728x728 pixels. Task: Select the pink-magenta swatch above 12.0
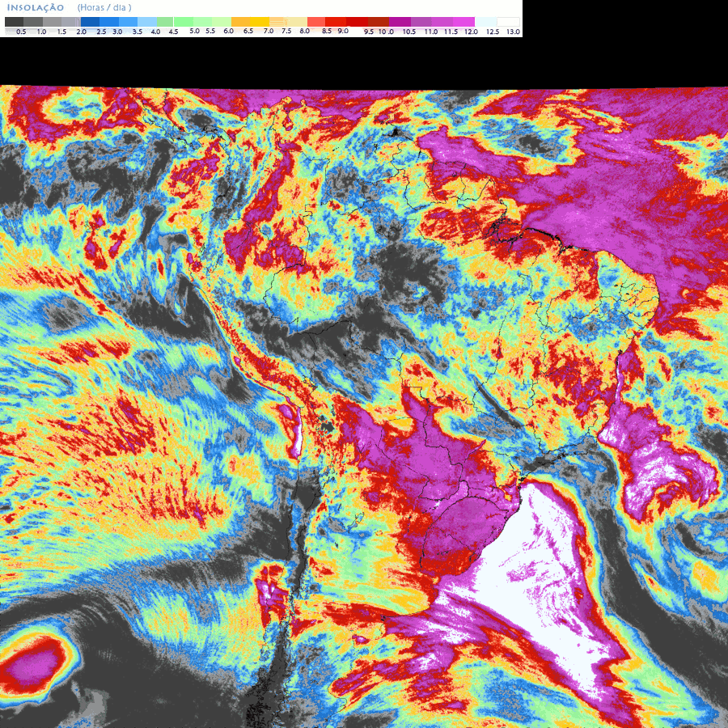point(463,22)
